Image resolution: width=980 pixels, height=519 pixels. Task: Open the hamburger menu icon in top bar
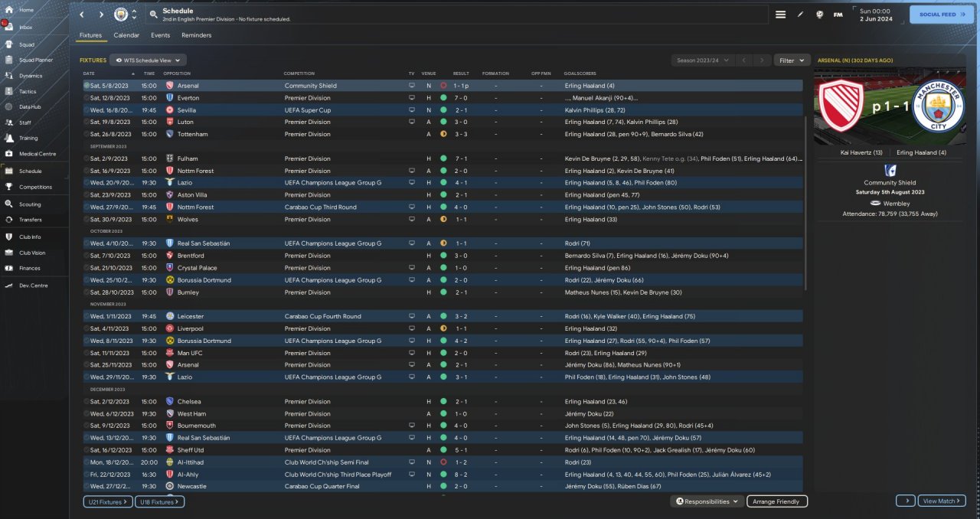tap(780, 15)
